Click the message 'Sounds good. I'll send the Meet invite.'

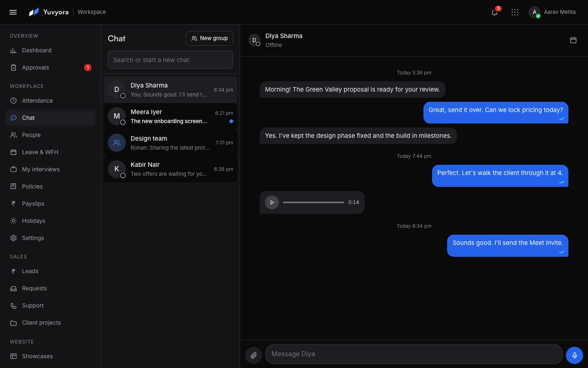click(508, 245)
